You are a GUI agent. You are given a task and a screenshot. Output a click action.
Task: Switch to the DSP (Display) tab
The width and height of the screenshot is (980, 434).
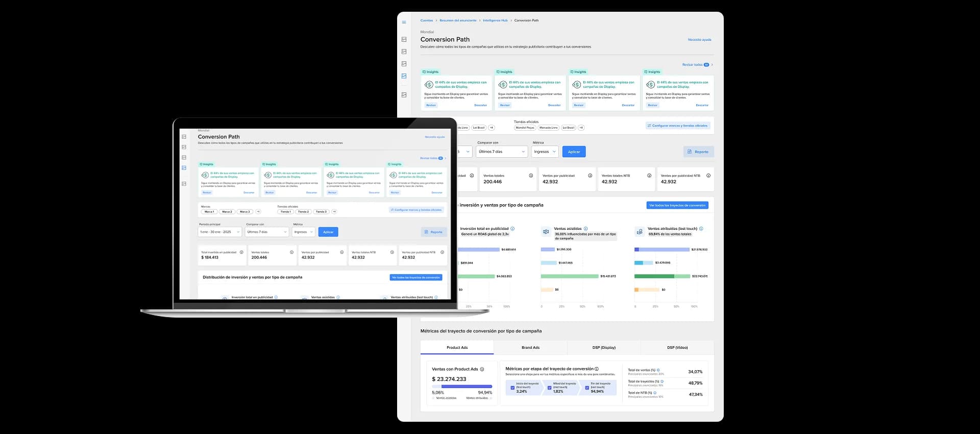604,348
